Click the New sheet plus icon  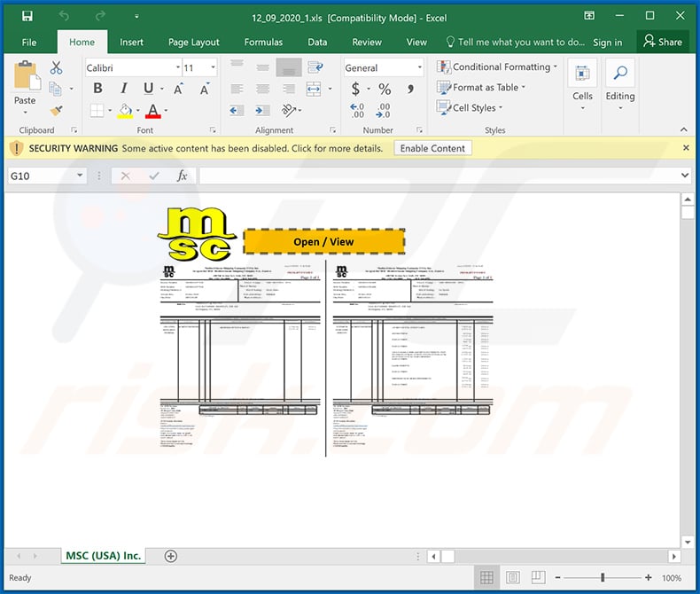point(170,556)
